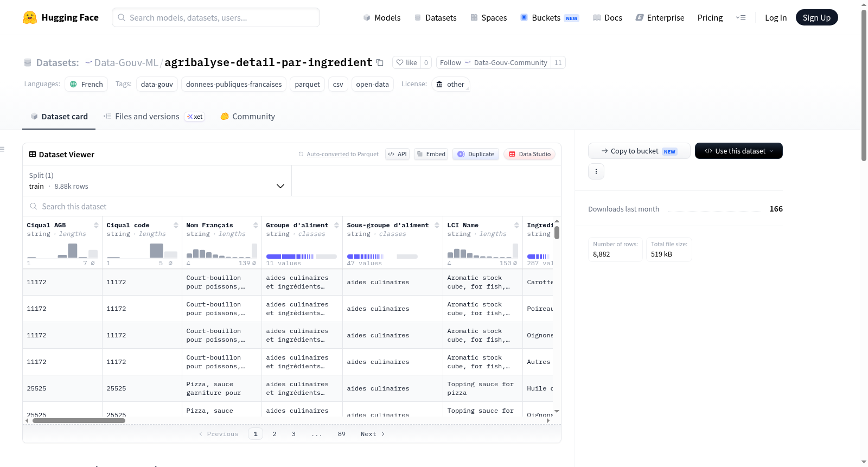Click the Groupe d'aliment class distribution bar
This screenshot has width=868, height=467.
click(x=301, y=256)
